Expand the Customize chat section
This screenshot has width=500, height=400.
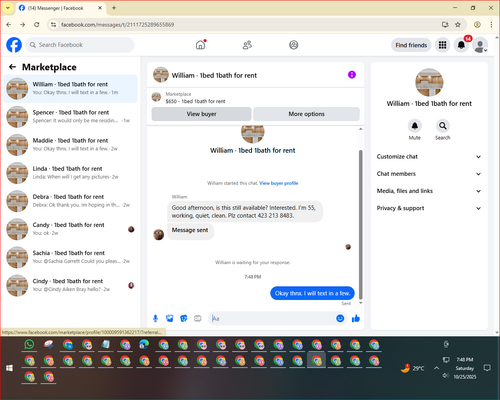click(x=429, y=157)
